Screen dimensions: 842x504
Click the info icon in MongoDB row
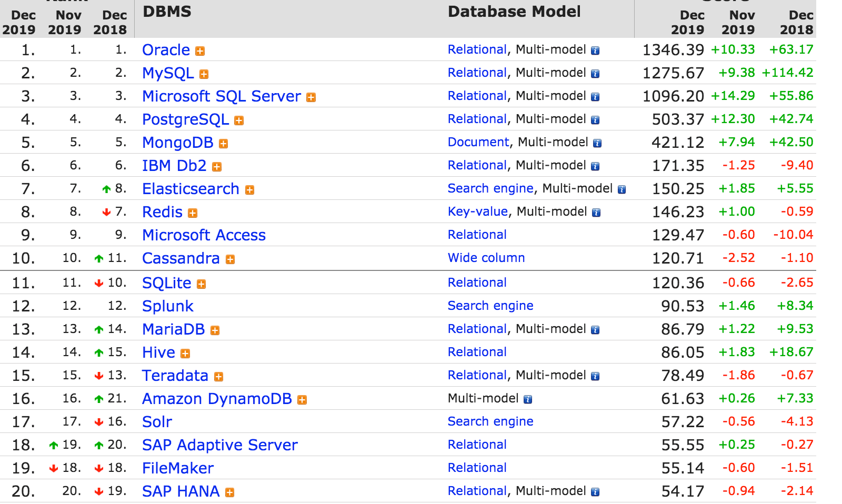[x=597, y=143]
